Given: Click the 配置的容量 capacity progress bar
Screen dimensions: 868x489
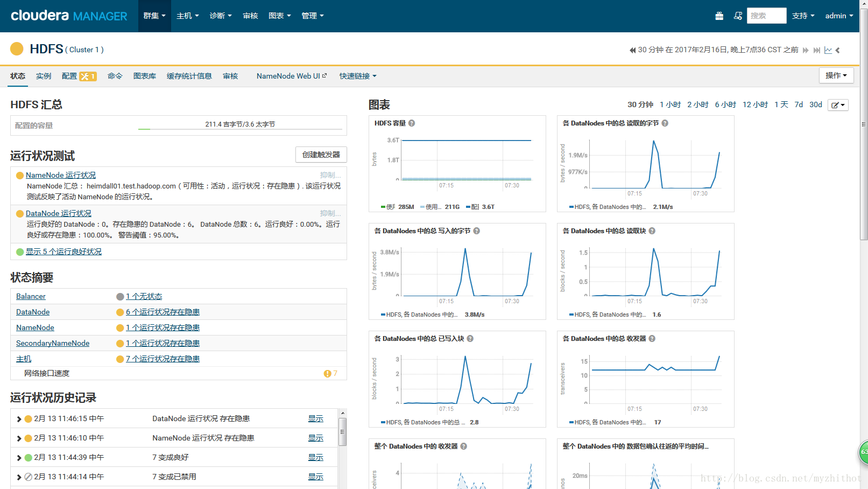Looking at the screenshot, I should tap(240, 129).
